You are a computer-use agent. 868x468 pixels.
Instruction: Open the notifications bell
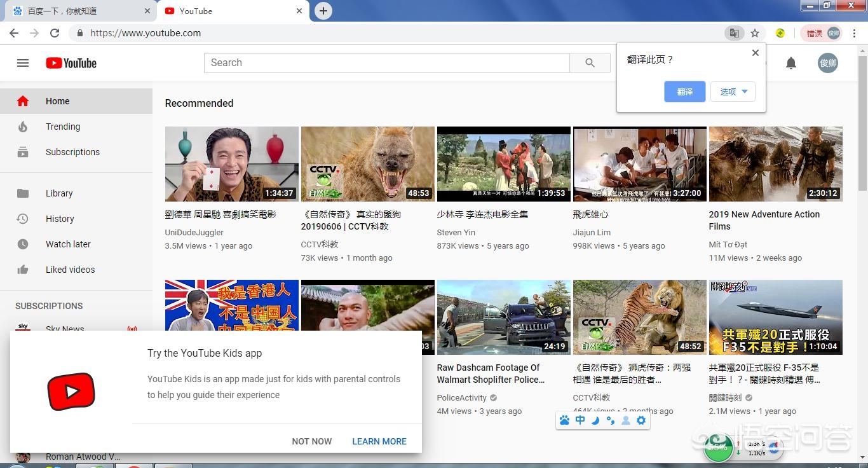791,63
